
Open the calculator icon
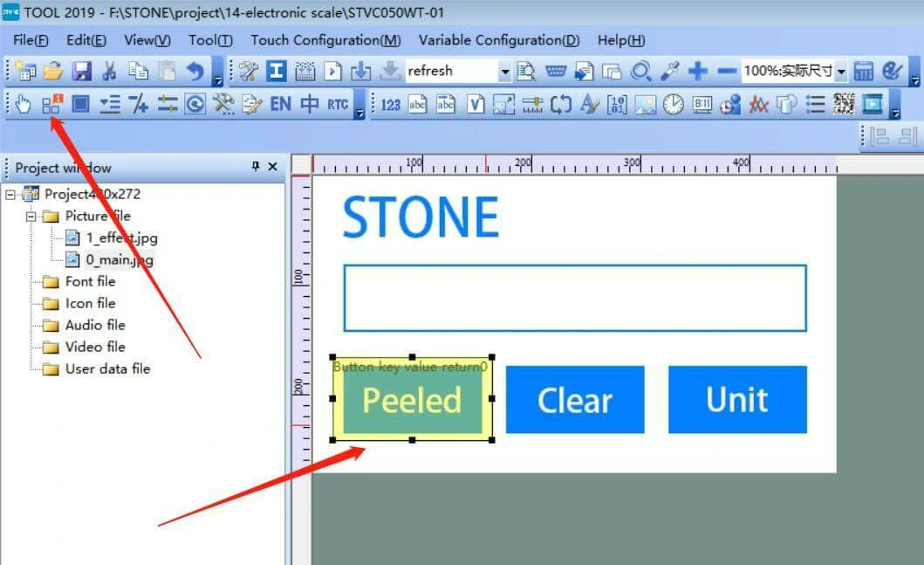(x=863, y=72)
